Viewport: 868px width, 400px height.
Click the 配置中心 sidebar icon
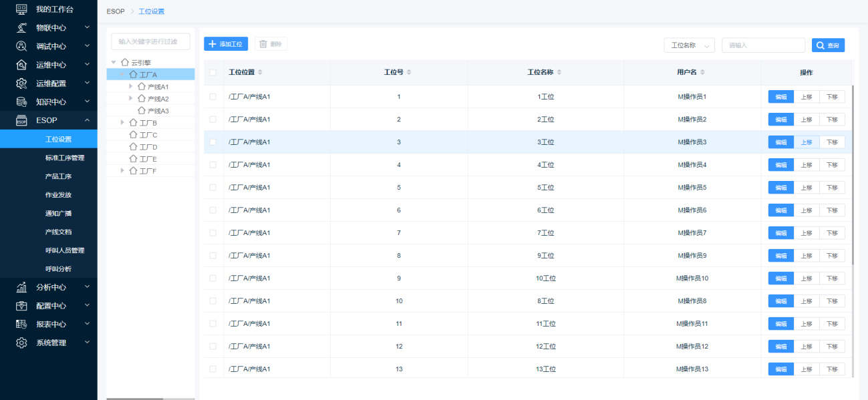point(21,306)
